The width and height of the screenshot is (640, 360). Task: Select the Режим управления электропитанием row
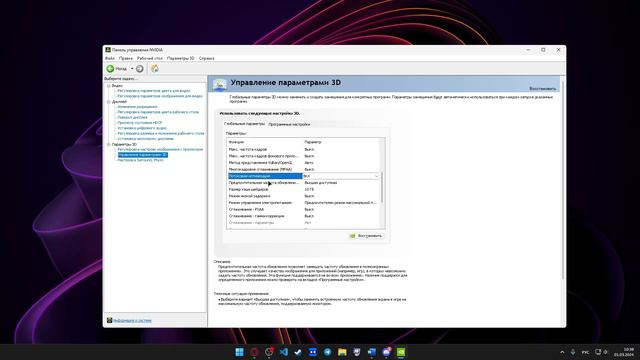click(305, 202)
